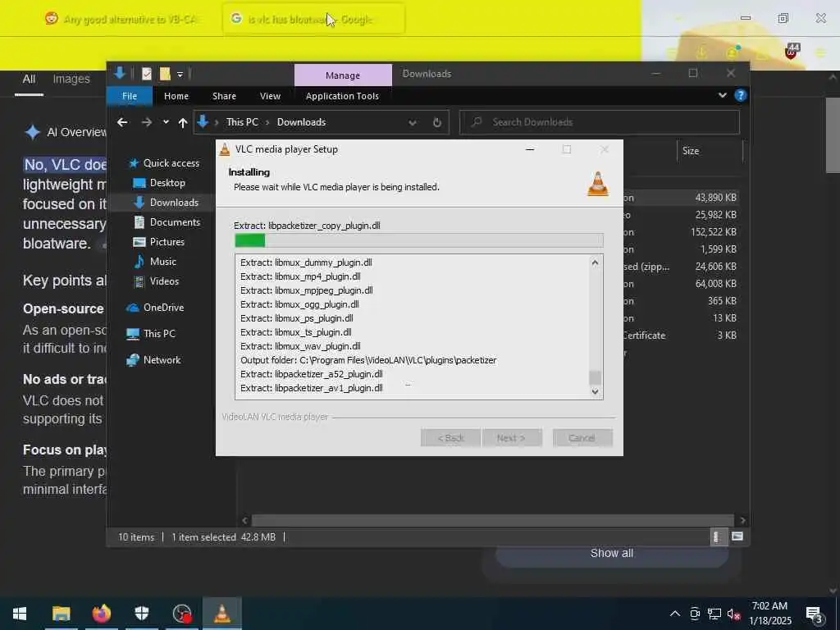Click the VLC installer taskbar icon
The width and height of the screenshot is (840, 630).
click(222, 614)
